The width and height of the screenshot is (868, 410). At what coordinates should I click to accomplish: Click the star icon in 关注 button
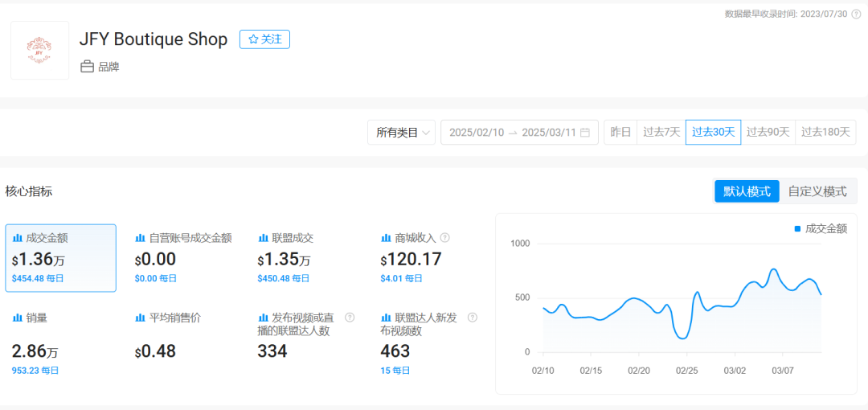tap(253, 39)
